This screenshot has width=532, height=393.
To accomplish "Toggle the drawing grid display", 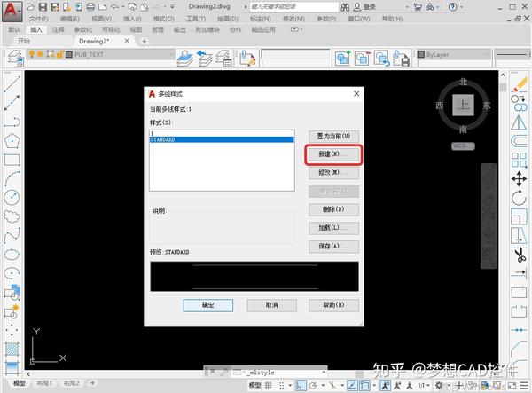I will (x=269, y=386).
